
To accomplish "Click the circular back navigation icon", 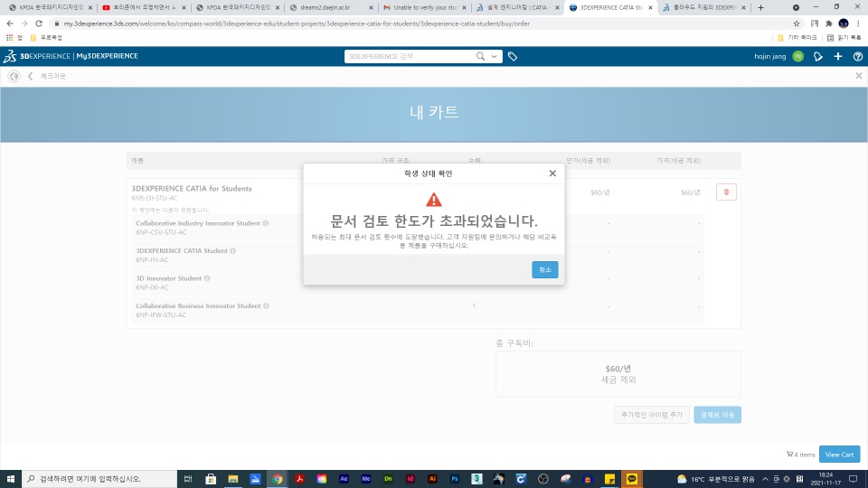I will (14, 76).
